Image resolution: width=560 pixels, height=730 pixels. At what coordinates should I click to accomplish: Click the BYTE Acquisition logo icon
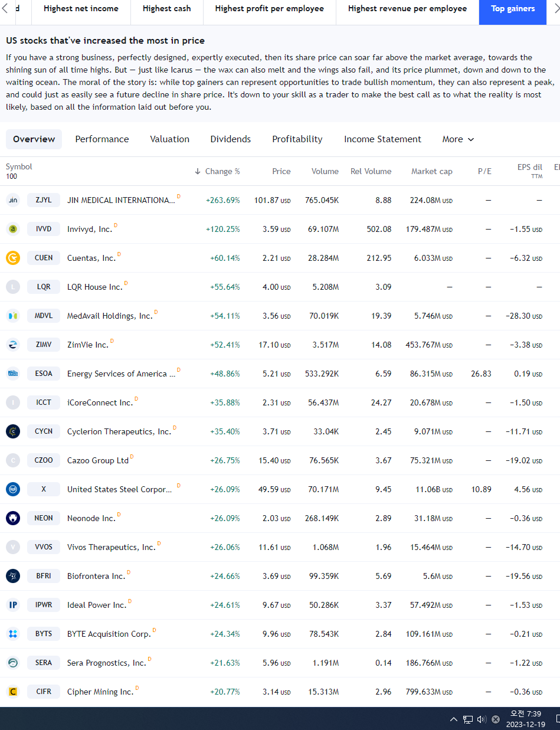(13, 634)
